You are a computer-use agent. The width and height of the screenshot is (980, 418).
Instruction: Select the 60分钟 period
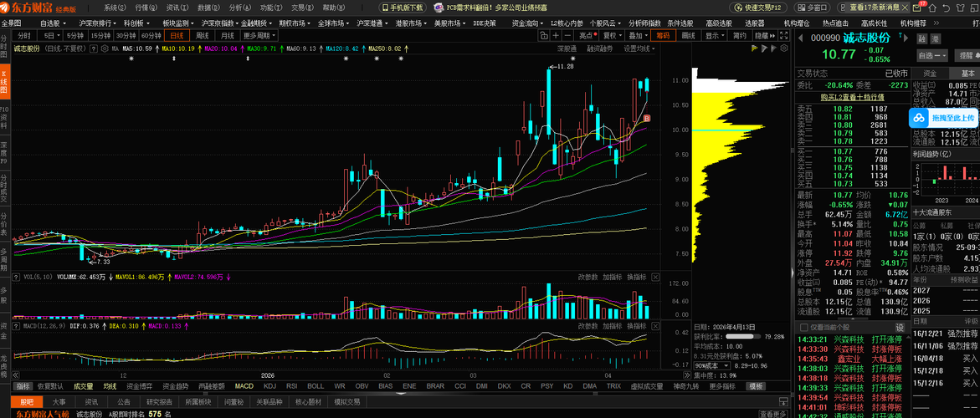click(151, 36)
